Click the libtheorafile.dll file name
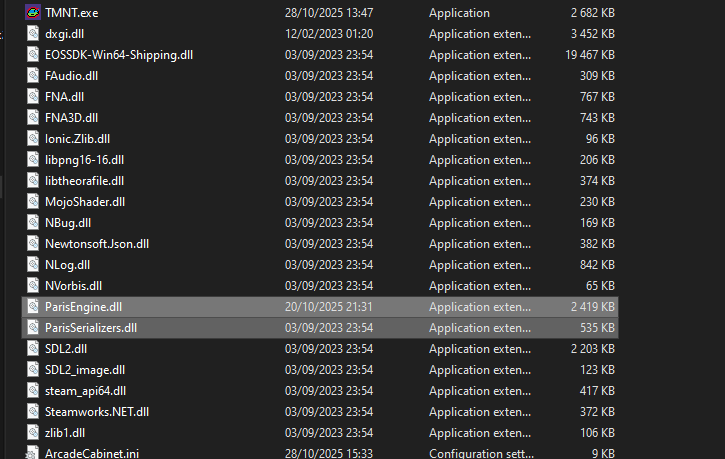The image size is (725, 459). (x=84, y=181)
